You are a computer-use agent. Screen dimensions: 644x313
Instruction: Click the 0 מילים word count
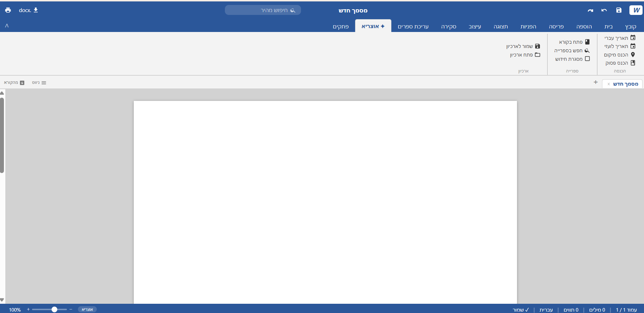point(597,310)
